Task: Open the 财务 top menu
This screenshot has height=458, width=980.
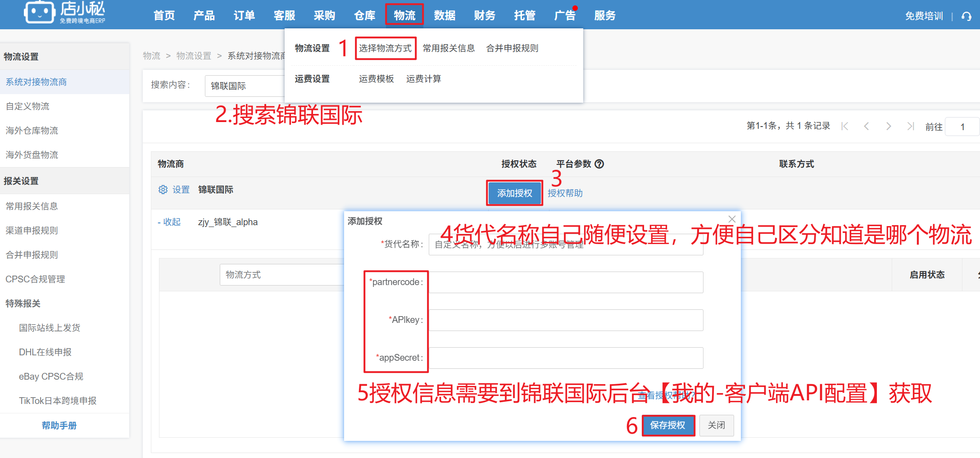Action: tap(485, 15)
